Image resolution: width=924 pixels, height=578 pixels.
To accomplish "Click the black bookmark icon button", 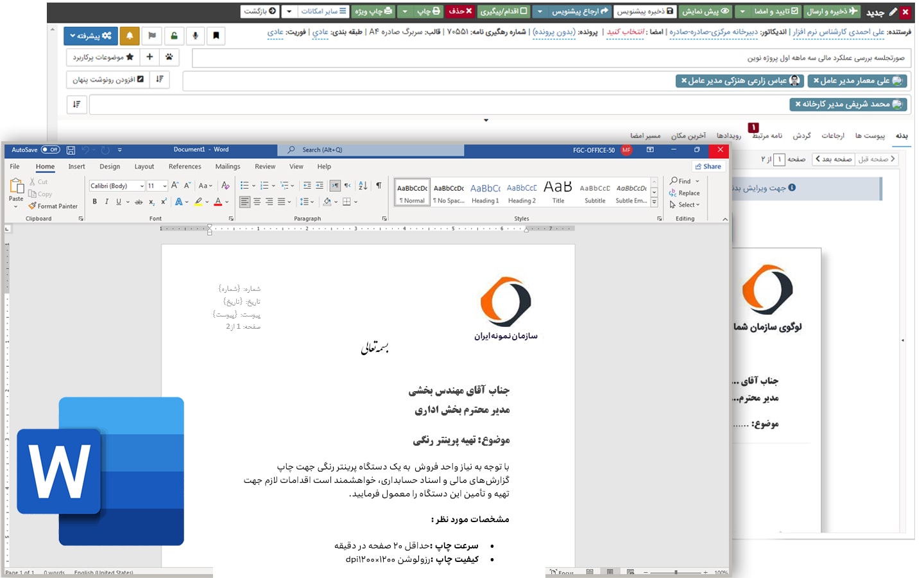I will click(x=216, y=36).
